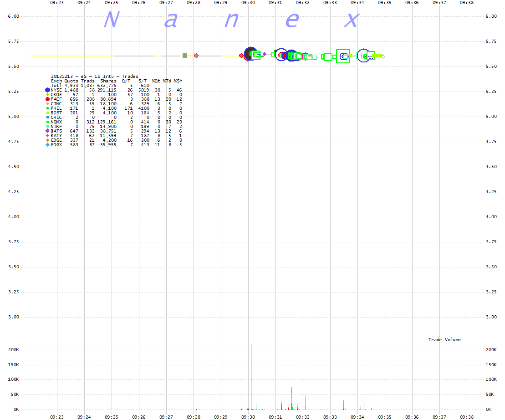Click the 'Trade Volume' label

(x=444, y=339)
